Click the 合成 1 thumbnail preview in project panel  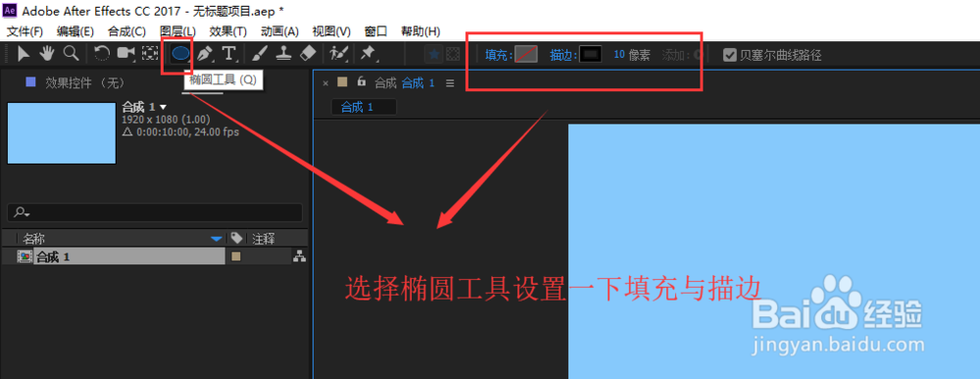[x=61, y=133]
